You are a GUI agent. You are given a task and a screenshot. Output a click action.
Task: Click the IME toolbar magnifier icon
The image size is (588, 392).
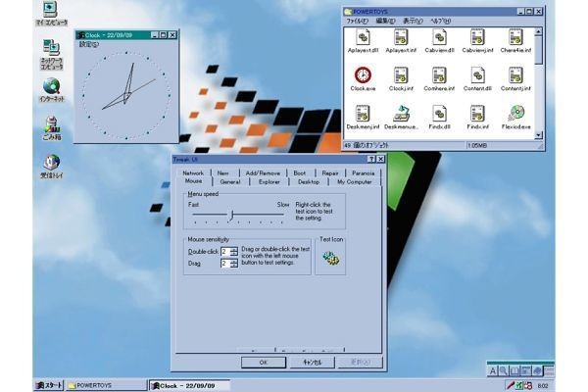(504, 371)
